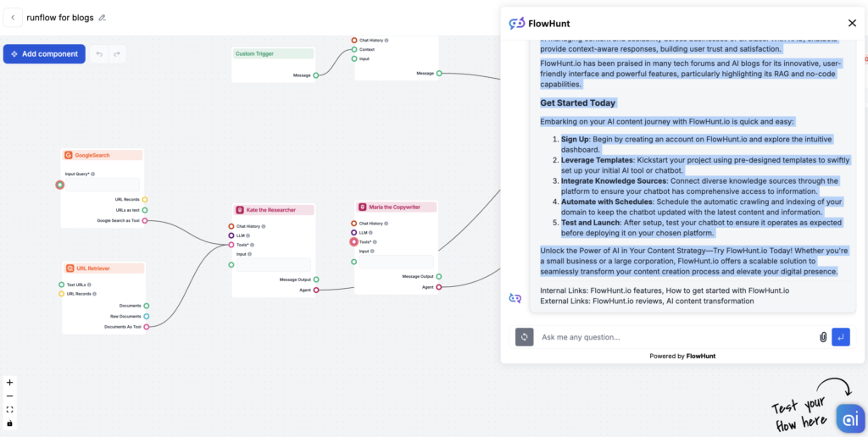Reset the chat with the refresh icon

[x=525, y=337]
